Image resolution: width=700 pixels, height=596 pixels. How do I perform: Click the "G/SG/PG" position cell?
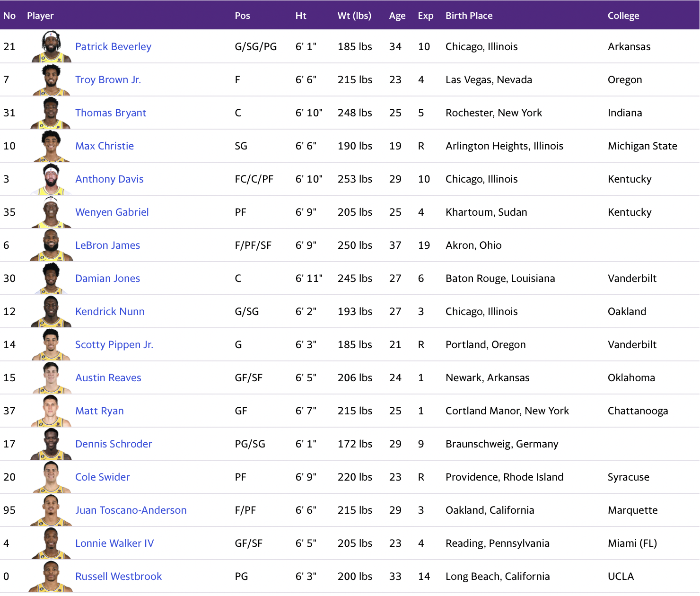pos(256,46)
